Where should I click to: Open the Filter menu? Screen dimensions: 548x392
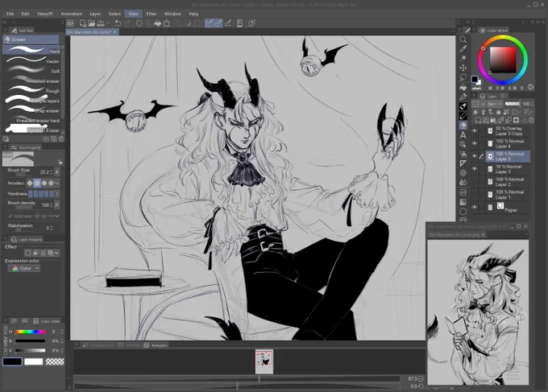point(151,14)
